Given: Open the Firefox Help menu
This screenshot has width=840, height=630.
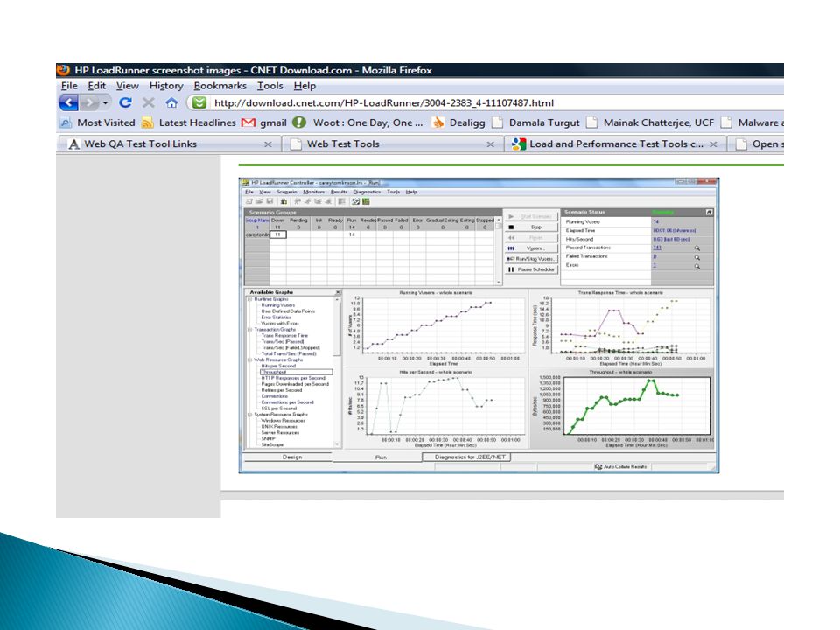Looking at the screenshot, I should (304, 86).
